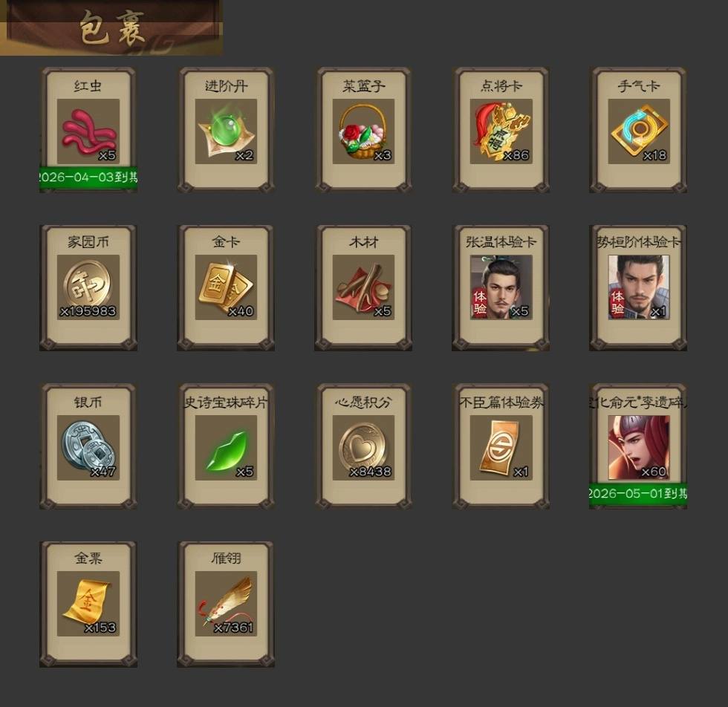
Task: Click the 金票 golden scroll item
Action: [x=88, y=604]
